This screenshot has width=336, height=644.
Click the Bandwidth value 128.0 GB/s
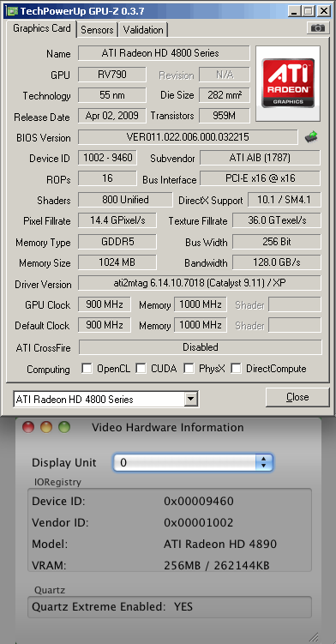(277, 262)
